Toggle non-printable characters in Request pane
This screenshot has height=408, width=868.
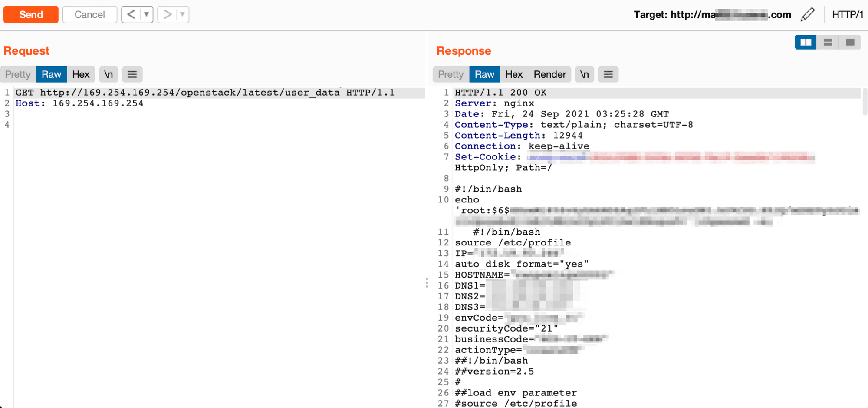point(108,74)
